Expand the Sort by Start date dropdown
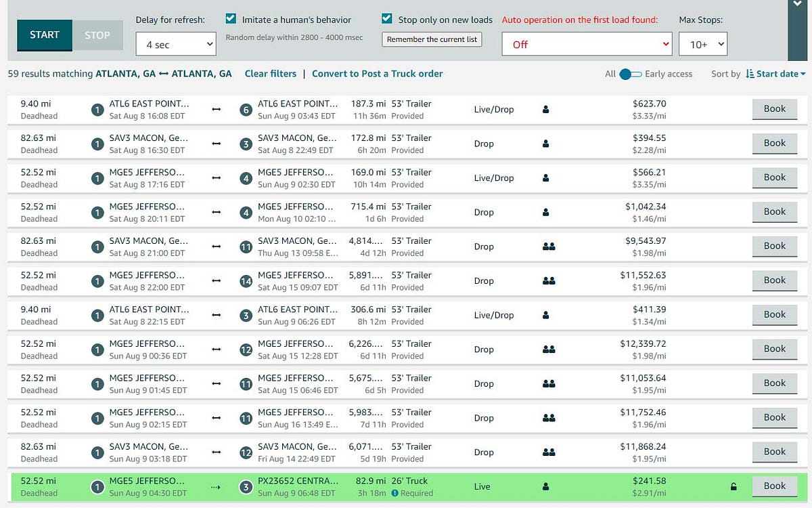Image resolution: width=812 pixels, height=508 pixels. pos(781,75)
